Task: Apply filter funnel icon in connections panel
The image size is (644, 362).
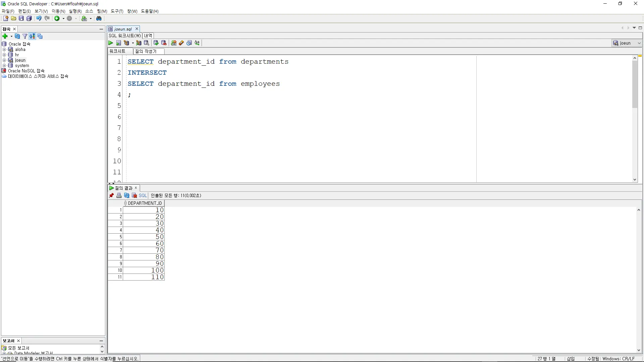Action: coord(25,36)
